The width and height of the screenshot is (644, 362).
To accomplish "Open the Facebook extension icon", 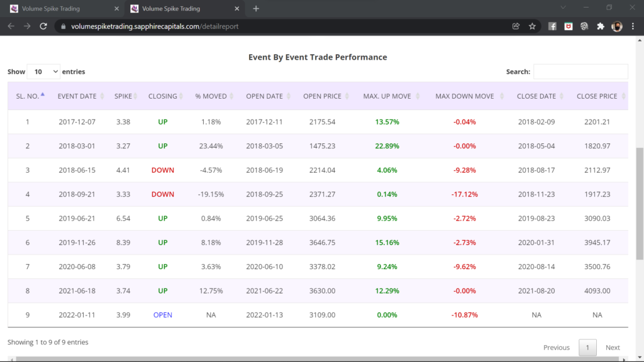I will 552,26.
